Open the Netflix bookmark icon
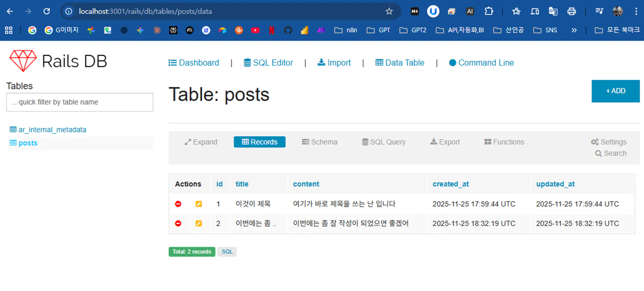The width and height of the screenshot is (644, 291). [271, 30]
